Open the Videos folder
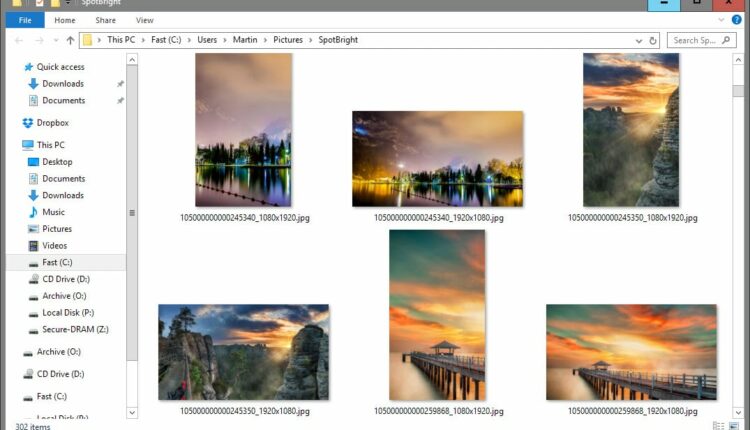750x430 pixels. point(55,245)
